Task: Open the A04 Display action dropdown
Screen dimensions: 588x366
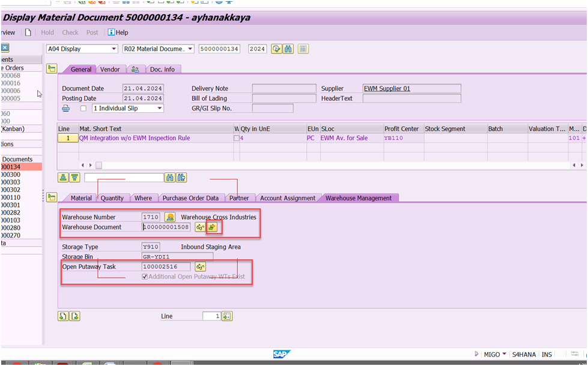Action: pos(114,49)
